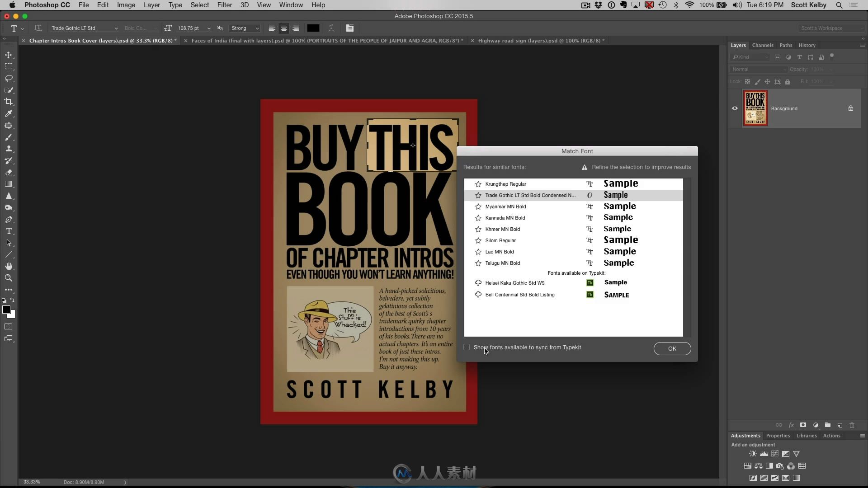Screen dimensions: 868x488
Task: Choose the Telugu MN Bold font result
Action: pos(573,263)
